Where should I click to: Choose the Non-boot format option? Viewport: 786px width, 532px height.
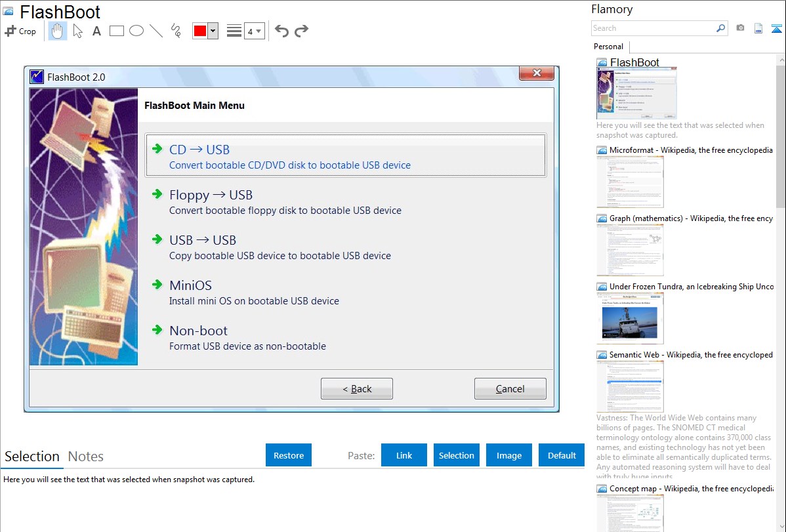(x=346, y=337)
